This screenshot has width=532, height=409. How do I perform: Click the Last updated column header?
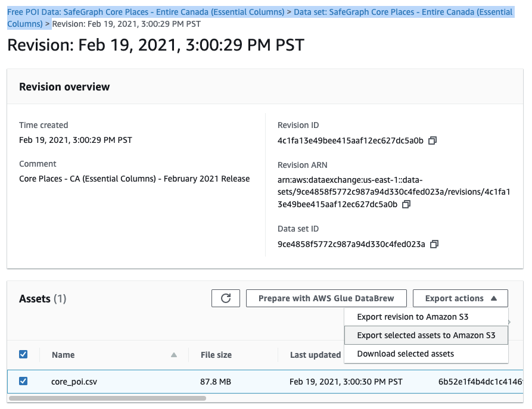click(x=315, y=355)
